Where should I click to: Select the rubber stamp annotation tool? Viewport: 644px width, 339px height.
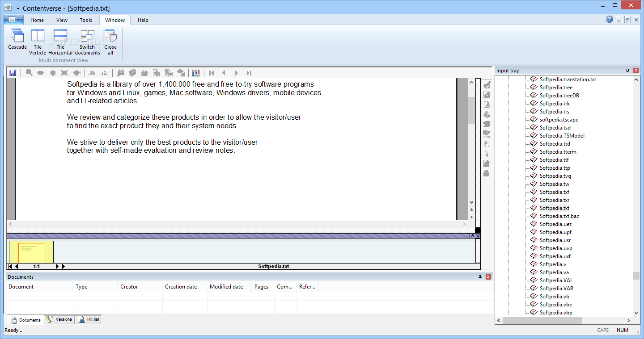pyautogui.click(x=487, y=105)
